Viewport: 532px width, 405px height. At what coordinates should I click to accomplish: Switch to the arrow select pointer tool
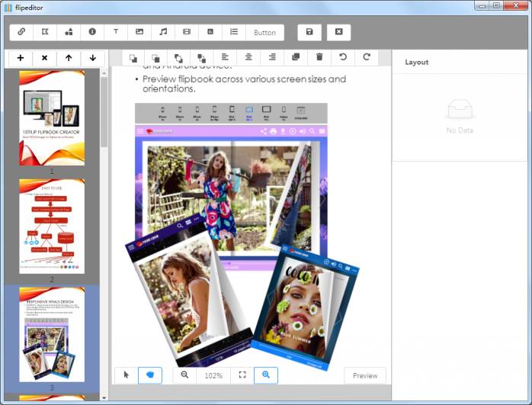tap(126, 375)
